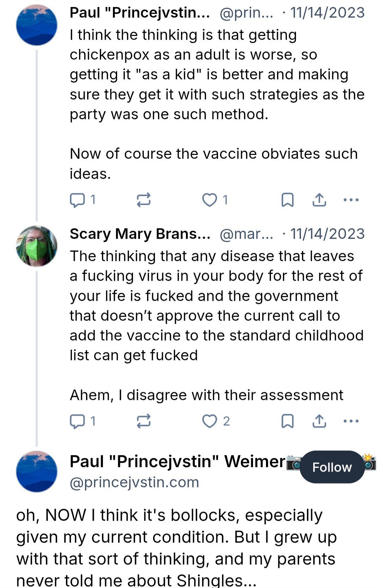381x588 pixels.
Task: Repost Paul's chickenpox vaccine post
Action: pyautogui.click(x=144, y=200)
